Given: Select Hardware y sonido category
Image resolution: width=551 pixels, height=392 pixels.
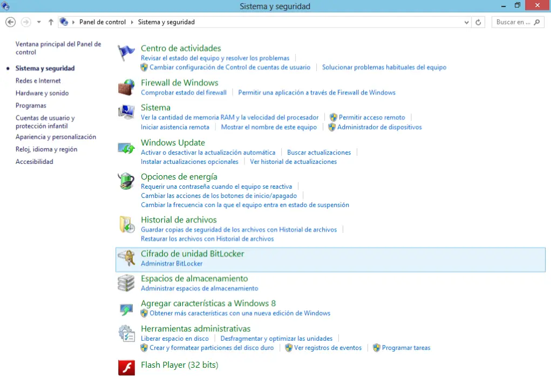Looking at the screenshot, I should pos(42,93).
